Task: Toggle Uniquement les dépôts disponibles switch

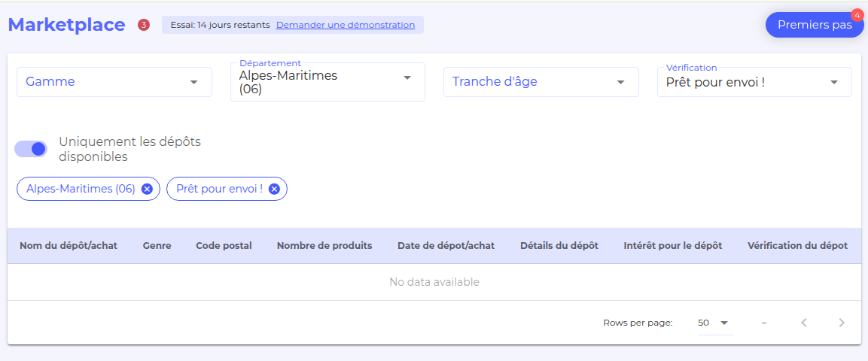Action: [x=31, y=149]
